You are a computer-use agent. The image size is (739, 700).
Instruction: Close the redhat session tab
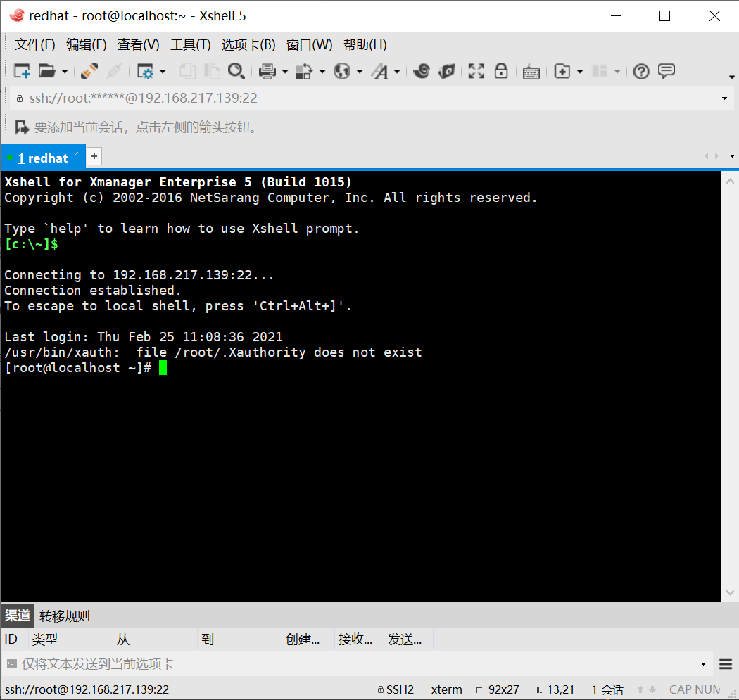[x=76, y=153]
